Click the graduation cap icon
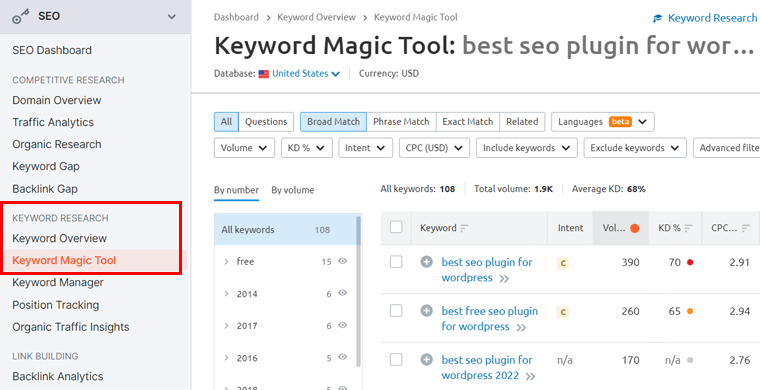Screen dimensions: 760x390 (x=657, y=18)
